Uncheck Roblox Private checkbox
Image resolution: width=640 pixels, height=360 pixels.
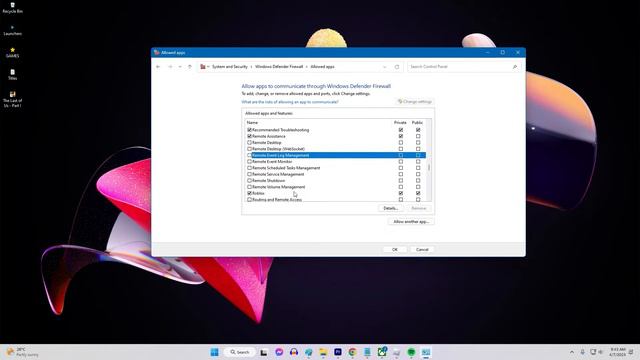click(x=401, y=193)
